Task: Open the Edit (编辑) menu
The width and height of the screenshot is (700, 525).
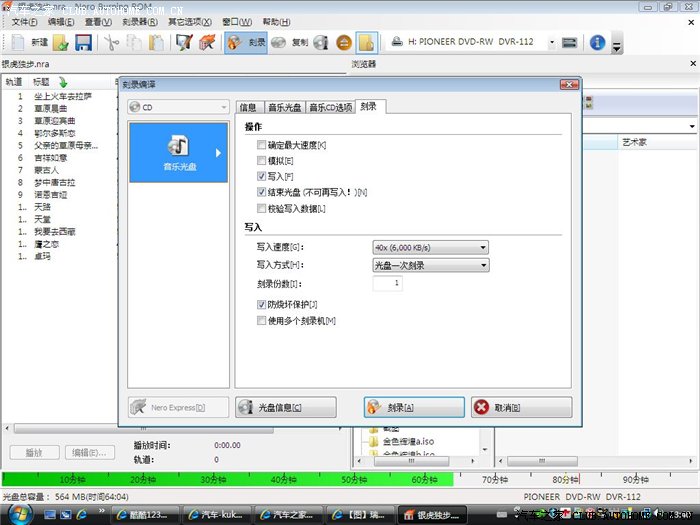Action: click(61, 22)
